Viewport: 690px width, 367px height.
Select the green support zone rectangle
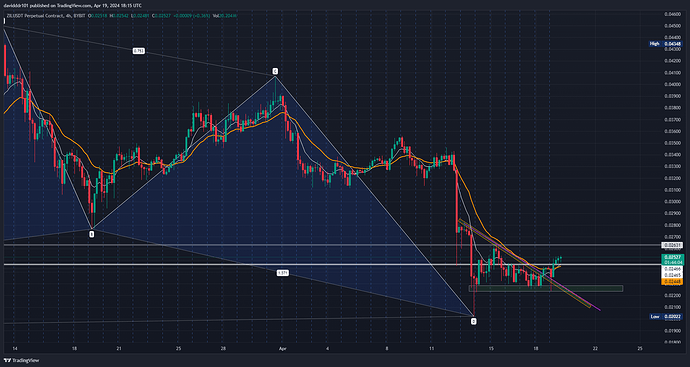point(546,289)
